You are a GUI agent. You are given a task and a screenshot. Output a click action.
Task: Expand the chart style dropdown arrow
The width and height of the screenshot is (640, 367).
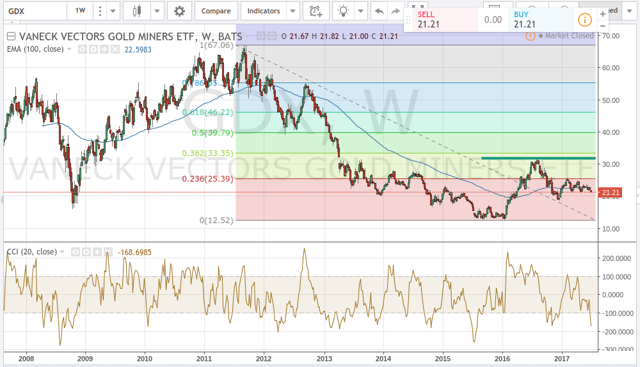pos(157,11)
